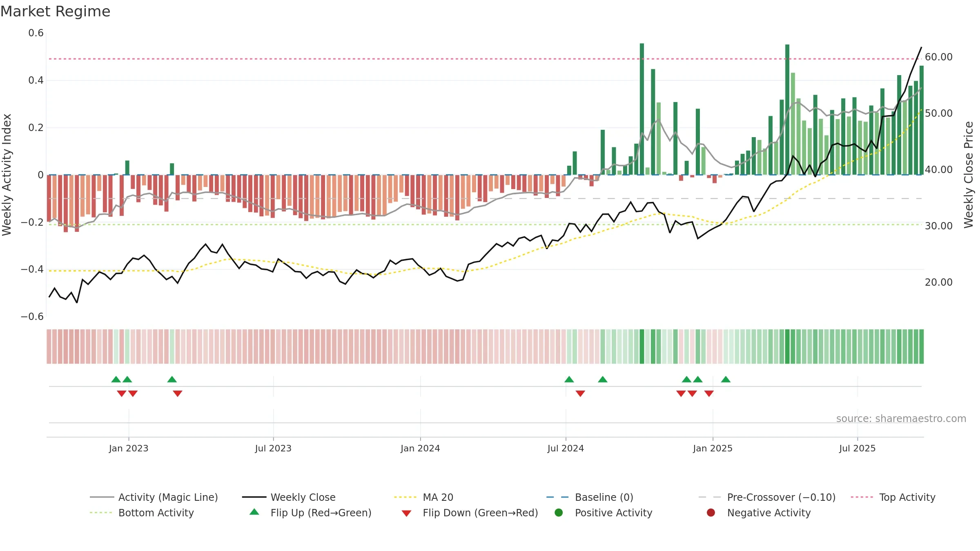Toggle MA 20 legend entry
Screen dimensions: 980x551
pos(423,497)
